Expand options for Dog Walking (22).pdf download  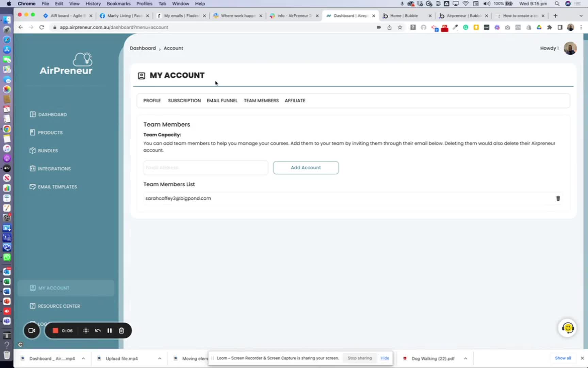coord(465,358)
